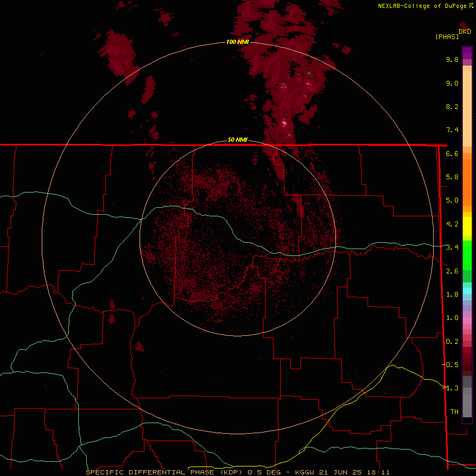Viewport: 476px width, 476px height.
Task: Click the orange segment of the color bar
Action: [467, 182]
